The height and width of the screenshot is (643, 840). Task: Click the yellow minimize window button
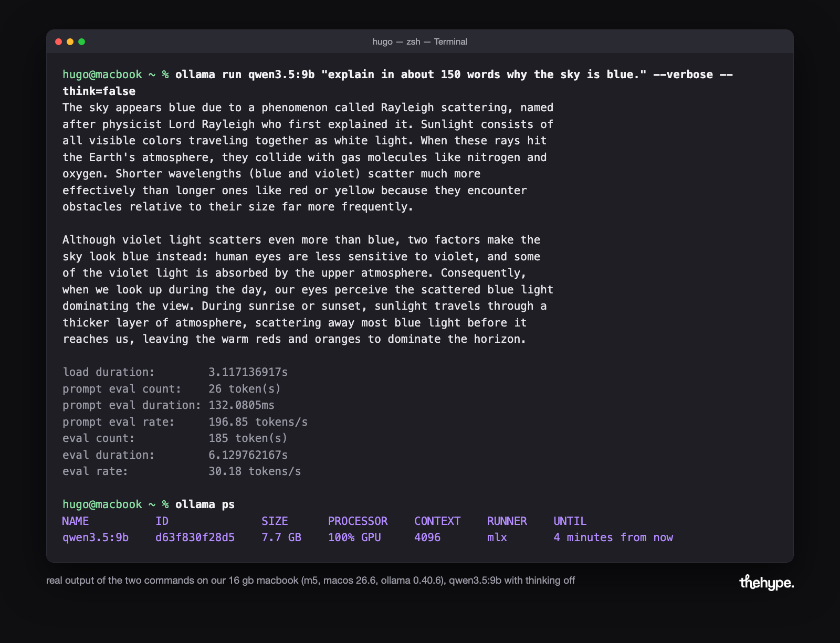[x=70, y=42]
